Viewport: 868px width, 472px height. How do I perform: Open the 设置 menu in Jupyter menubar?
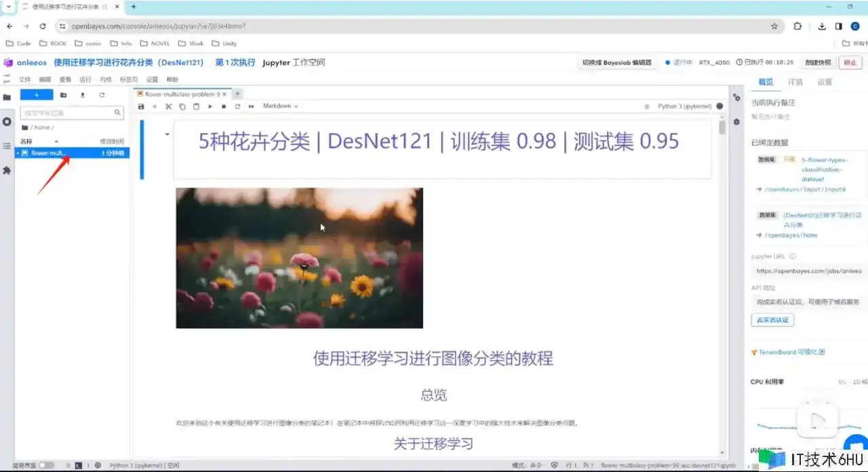[152, 79]
